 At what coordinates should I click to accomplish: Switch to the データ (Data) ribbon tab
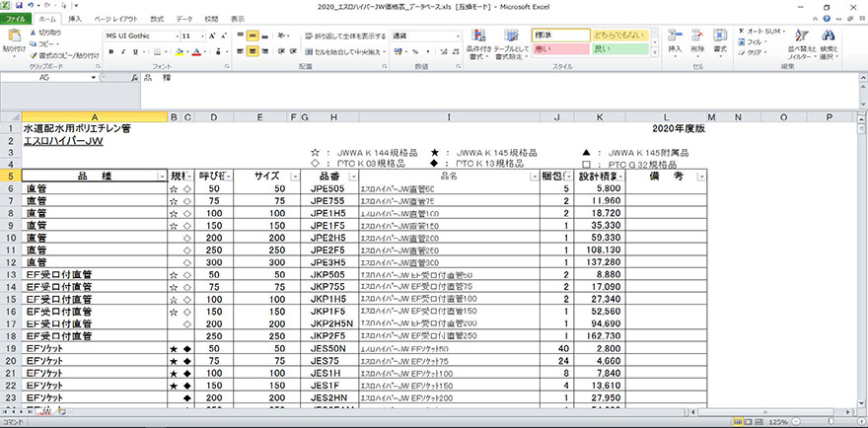184,19
